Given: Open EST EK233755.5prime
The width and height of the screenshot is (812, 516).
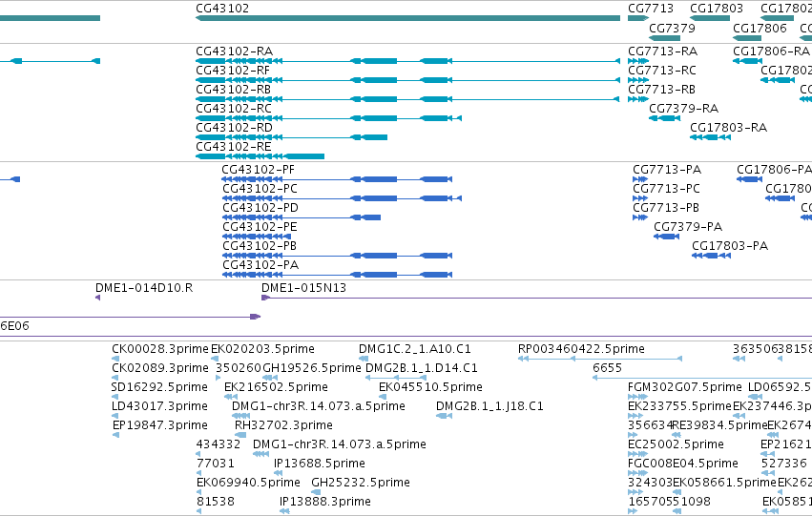Looking at the screenshot, I should tap(680, 407).
